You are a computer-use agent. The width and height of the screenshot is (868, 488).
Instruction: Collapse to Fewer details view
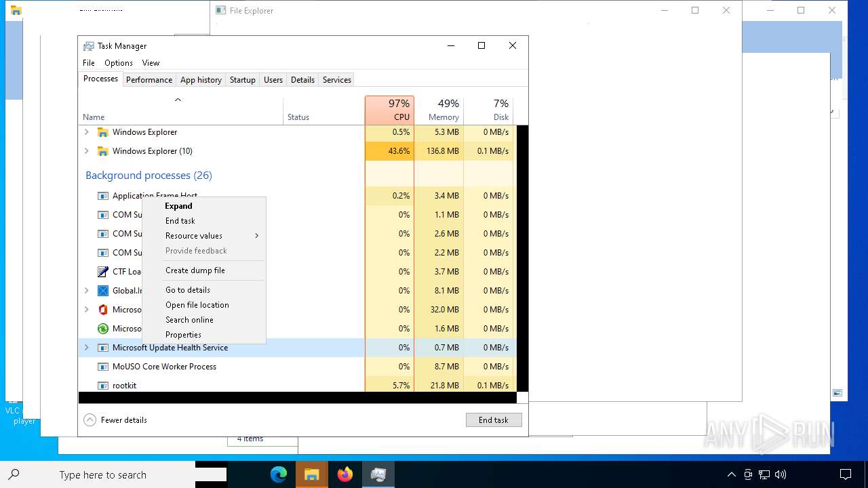pos(115,420)
